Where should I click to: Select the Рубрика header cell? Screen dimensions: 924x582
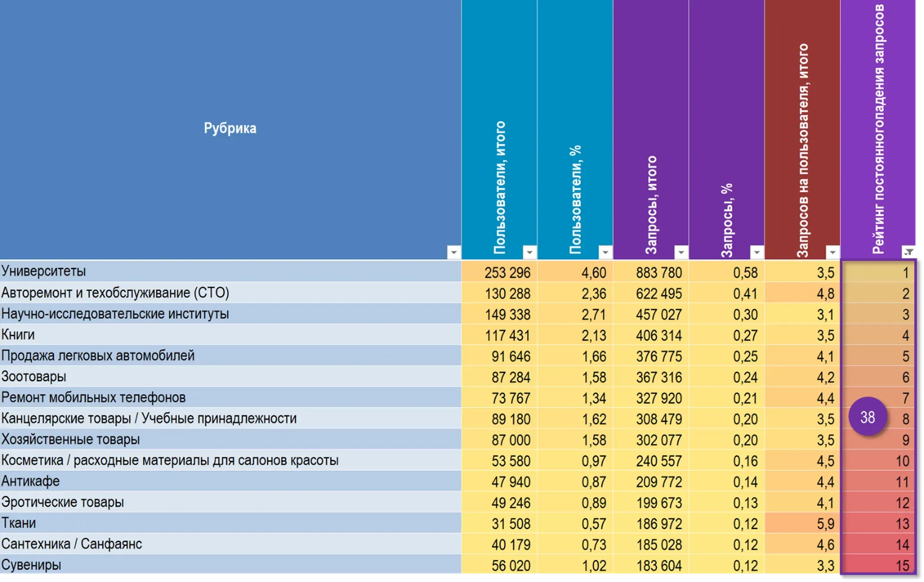pyautogui.click(x=230, y=129)
